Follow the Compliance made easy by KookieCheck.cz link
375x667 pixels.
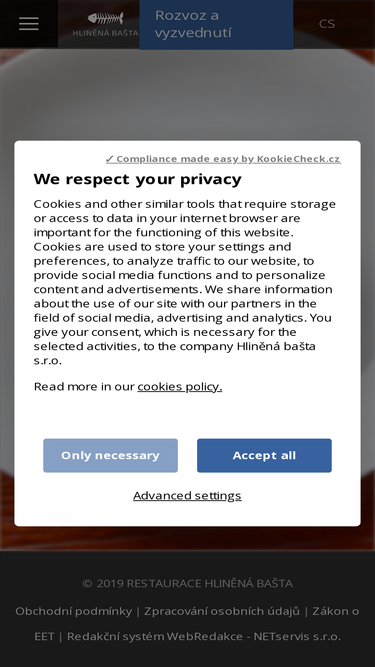tap(223, 159)
